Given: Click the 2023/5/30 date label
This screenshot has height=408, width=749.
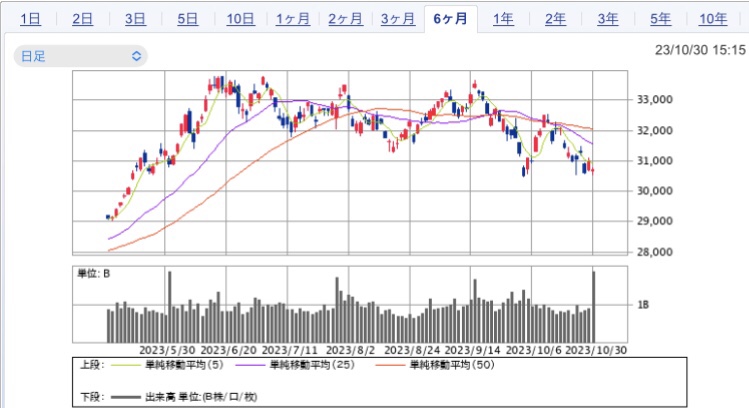Looking at the screenshot, I should (x=167, y=350).
